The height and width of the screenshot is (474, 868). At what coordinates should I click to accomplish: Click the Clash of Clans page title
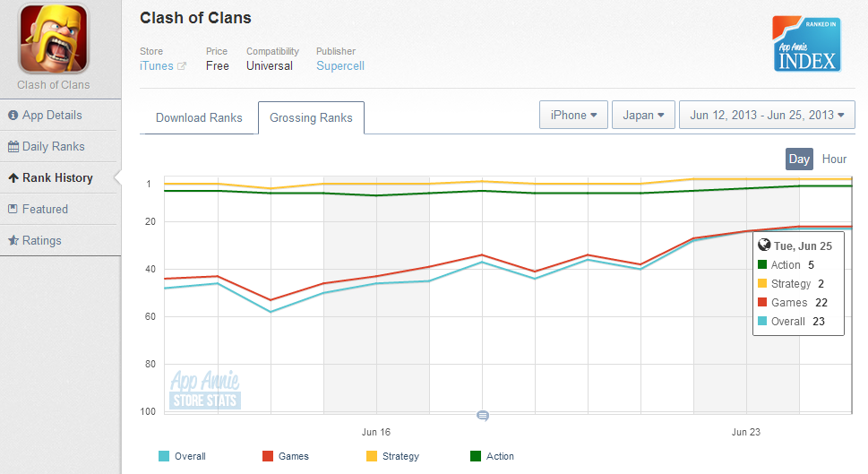[195, 18]
